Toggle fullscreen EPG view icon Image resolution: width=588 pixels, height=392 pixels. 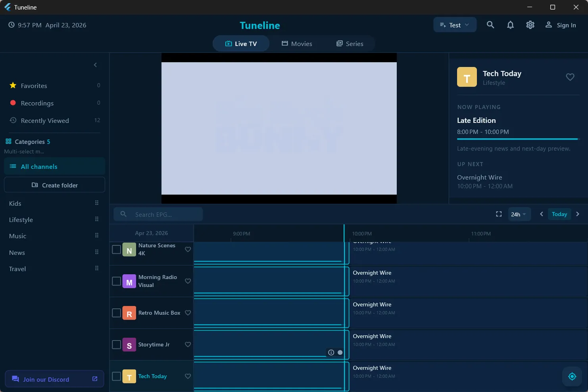click(499, 214)
